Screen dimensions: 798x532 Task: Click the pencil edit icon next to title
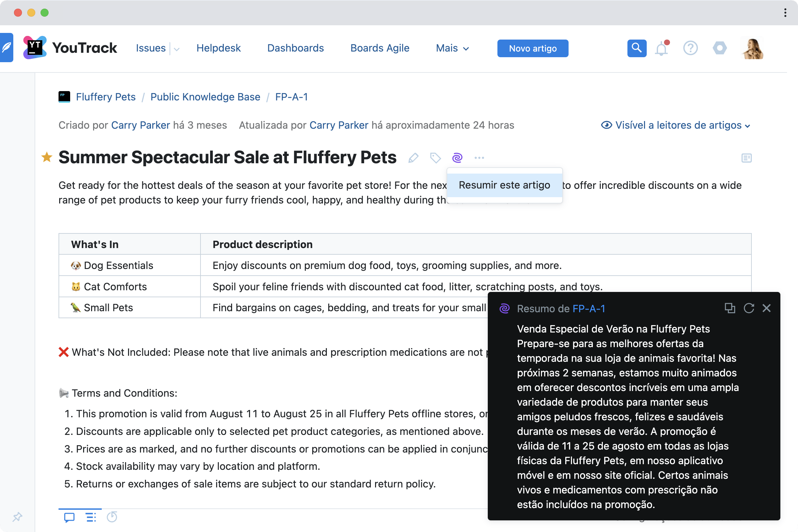pos(413,158)
